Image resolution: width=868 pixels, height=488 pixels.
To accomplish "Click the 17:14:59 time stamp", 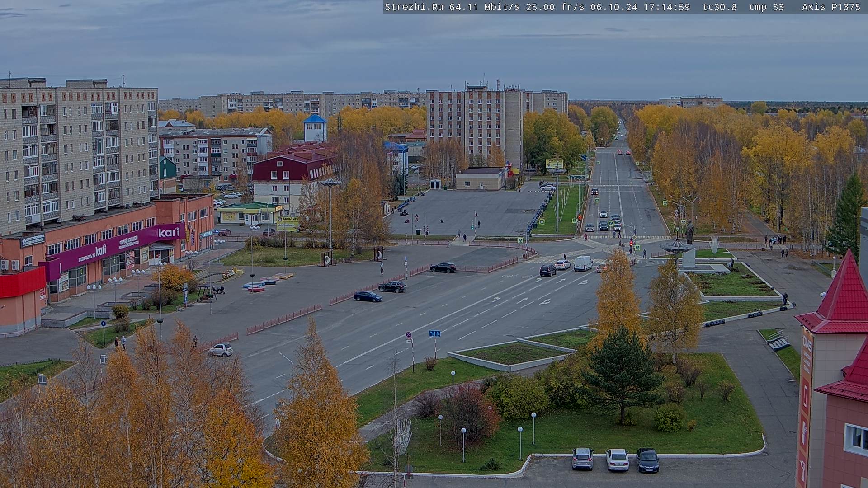I will coord(666,7).
